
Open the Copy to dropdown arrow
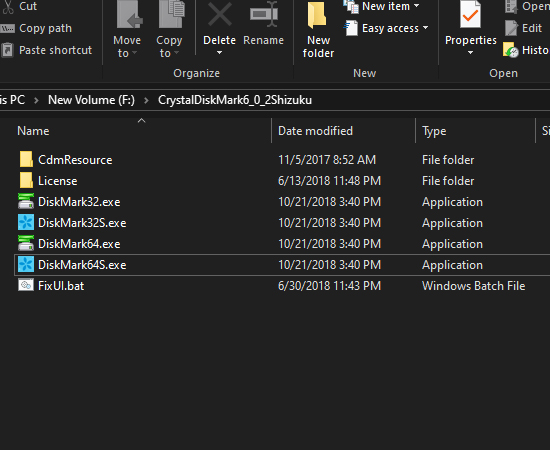176,53
